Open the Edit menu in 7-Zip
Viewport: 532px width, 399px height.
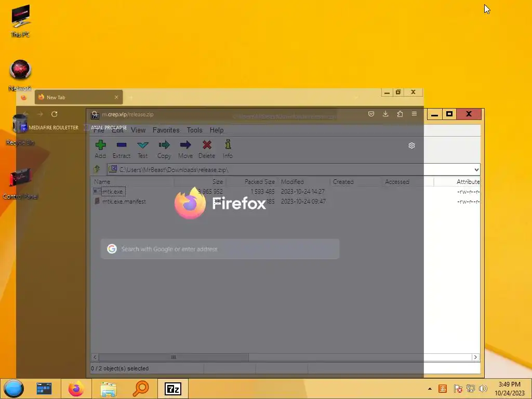coord(118,130)
